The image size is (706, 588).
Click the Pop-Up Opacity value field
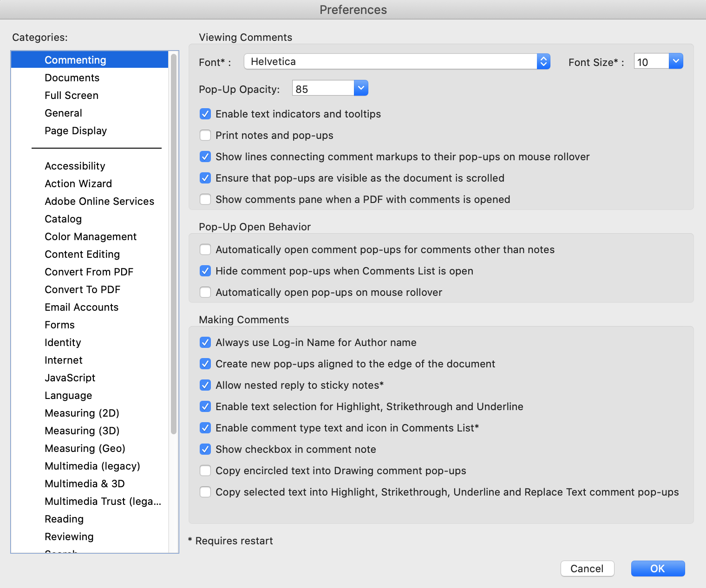(x=323, y=89)
